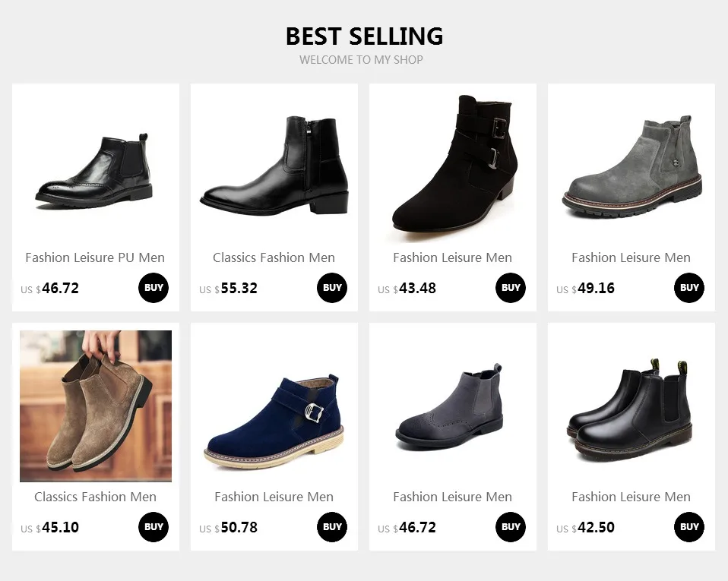
Task: Open the gray suede boot image
Action: (x=631, y=167)
